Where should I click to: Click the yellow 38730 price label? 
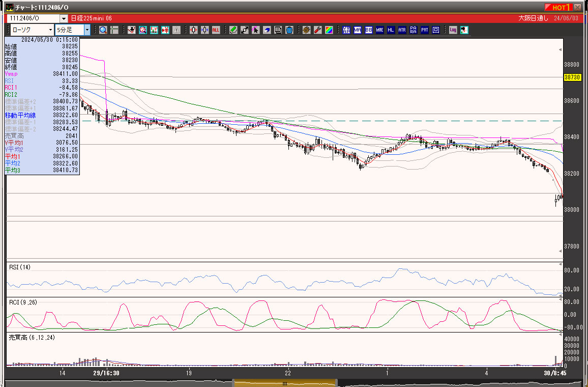pos(572,77)
